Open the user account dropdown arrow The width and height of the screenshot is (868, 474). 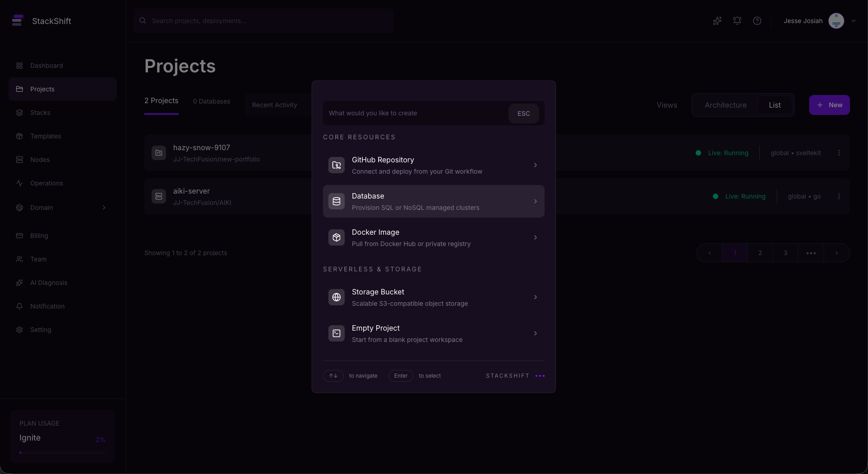point(854,21)
